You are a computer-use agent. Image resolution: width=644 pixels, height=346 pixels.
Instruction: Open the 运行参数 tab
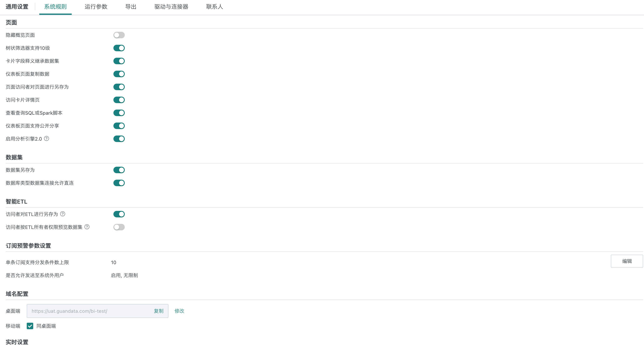[96, 7]
